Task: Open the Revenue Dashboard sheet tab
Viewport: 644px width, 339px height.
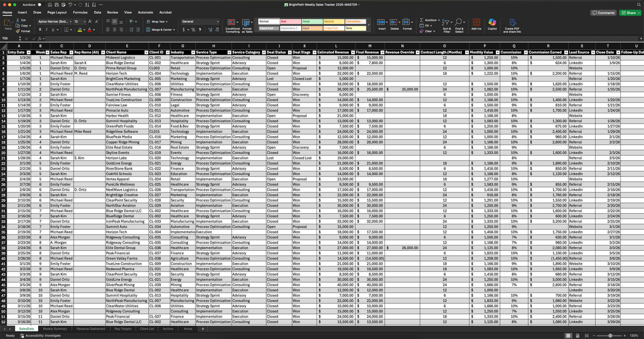Action: (x=91, y=329)
